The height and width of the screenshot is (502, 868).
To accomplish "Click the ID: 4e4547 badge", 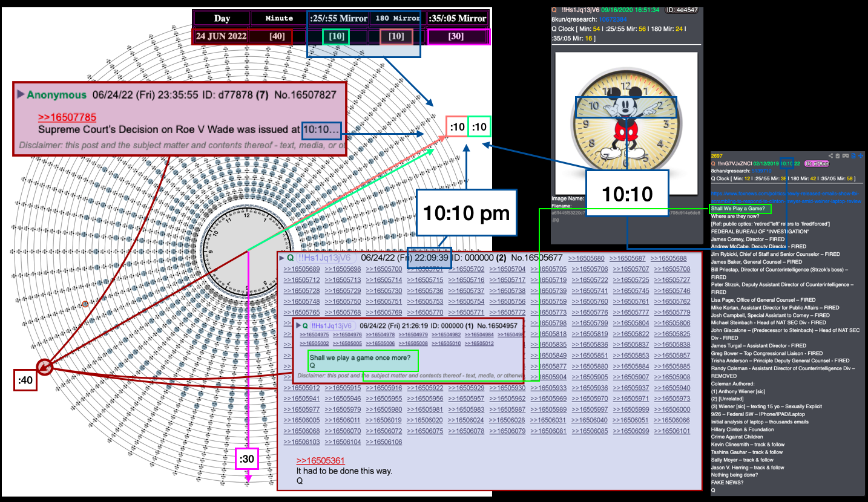I will [x=681, y=10].
